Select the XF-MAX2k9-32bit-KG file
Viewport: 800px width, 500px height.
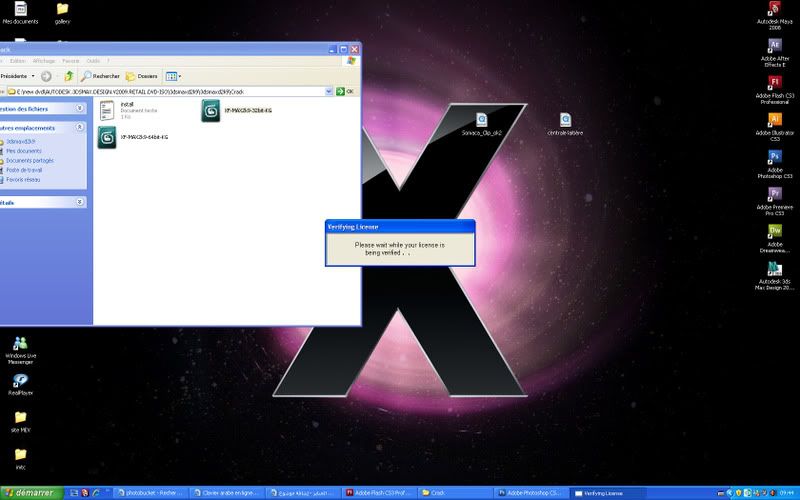tap(237, 111)
